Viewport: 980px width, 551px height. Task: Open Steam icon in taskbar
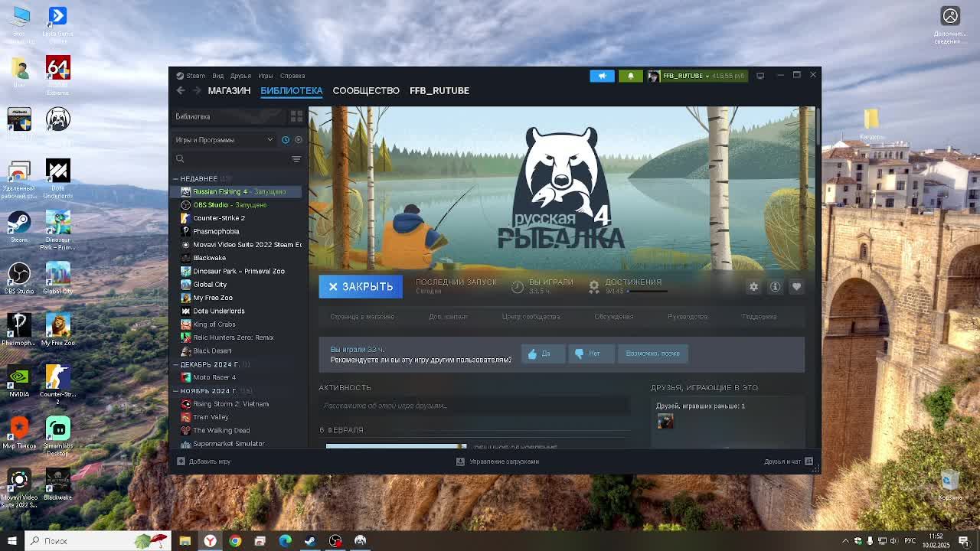(310, 541)
